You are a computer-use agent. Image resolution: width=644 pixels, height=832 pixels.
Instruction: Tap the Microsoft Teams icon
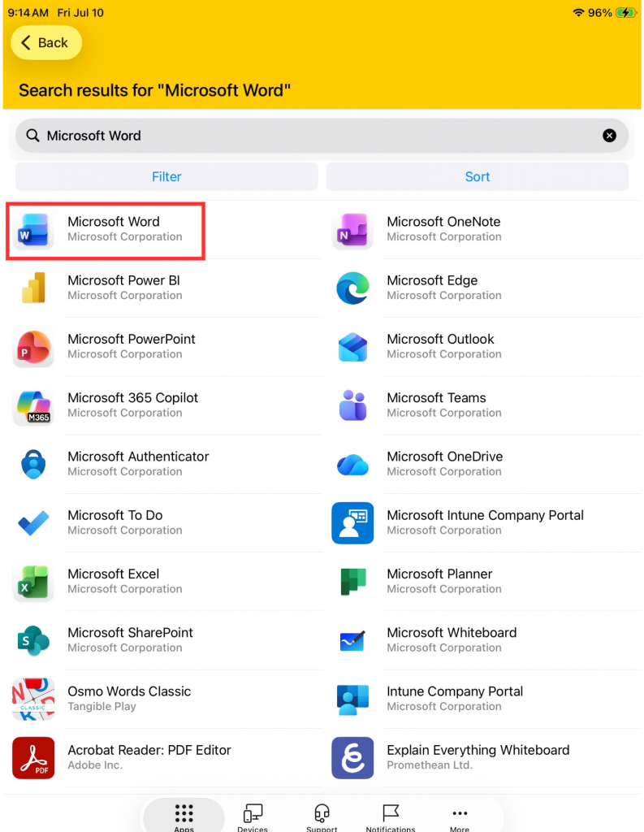click(352, 406)
